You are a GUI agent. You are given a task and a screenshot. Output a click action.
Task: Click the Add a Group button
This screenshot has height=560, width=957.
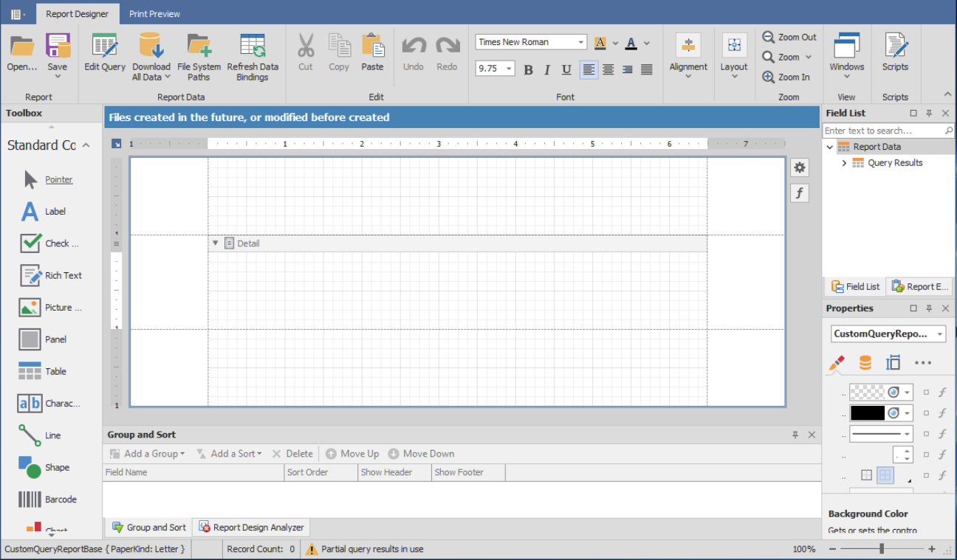point(146,453)
